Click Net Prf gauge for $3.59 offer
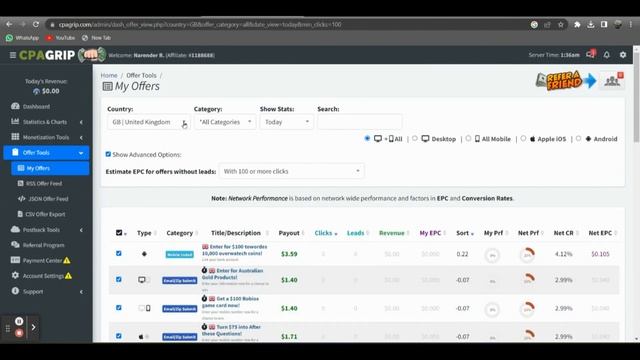The image size is (640, 360). 528,254
